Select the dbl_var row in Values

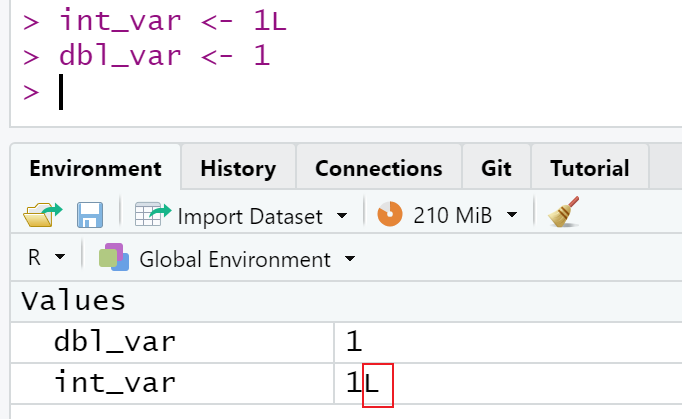(346, 342)
